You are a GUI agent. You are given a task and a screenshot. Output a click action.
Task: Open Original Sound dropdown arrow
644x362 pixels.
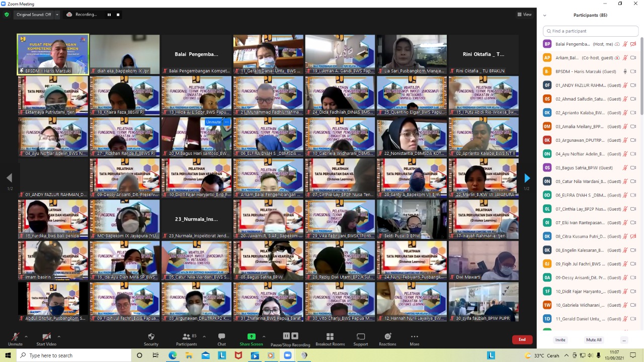click(57, 15)
